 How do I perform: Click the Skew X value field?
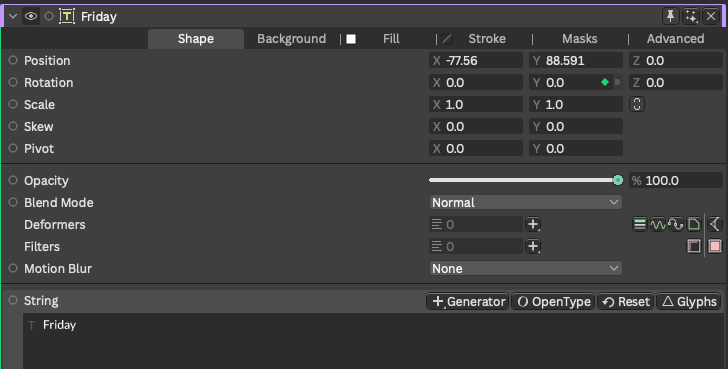tap(476, 126)
